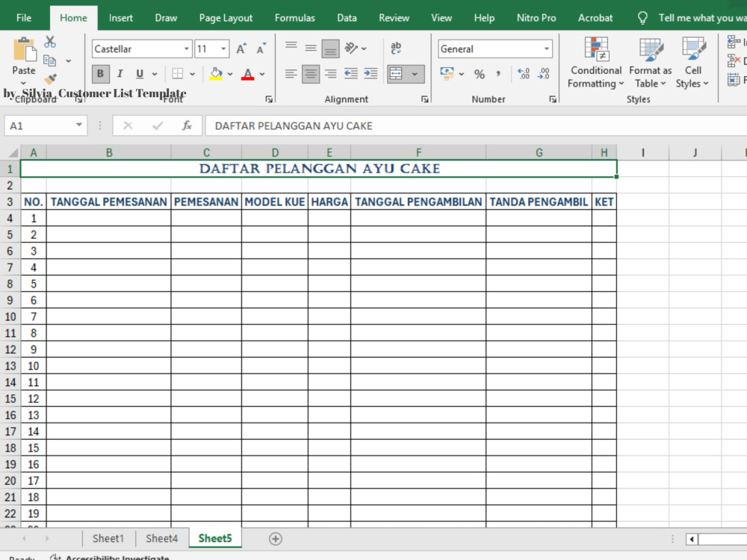Toggle Underline formatting
Screen dimensions: 747x560
click(140, 74)
